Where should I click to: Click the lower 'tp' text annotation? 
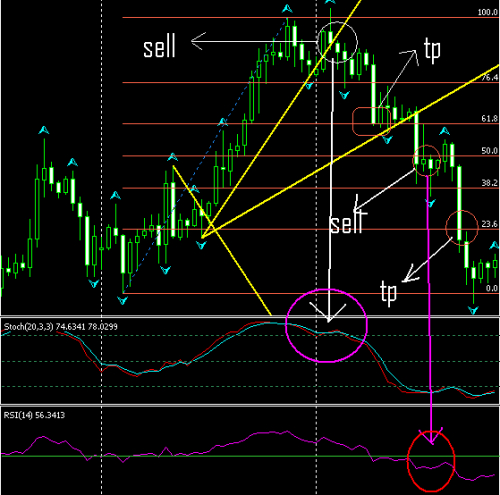pos(388,292)
